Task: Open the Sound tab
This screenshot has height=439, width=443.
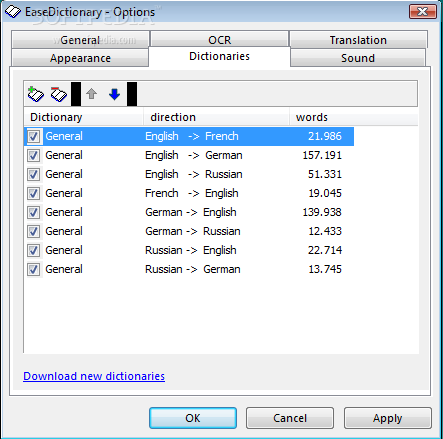Action: pyautogui.click(x=358, y=58)
